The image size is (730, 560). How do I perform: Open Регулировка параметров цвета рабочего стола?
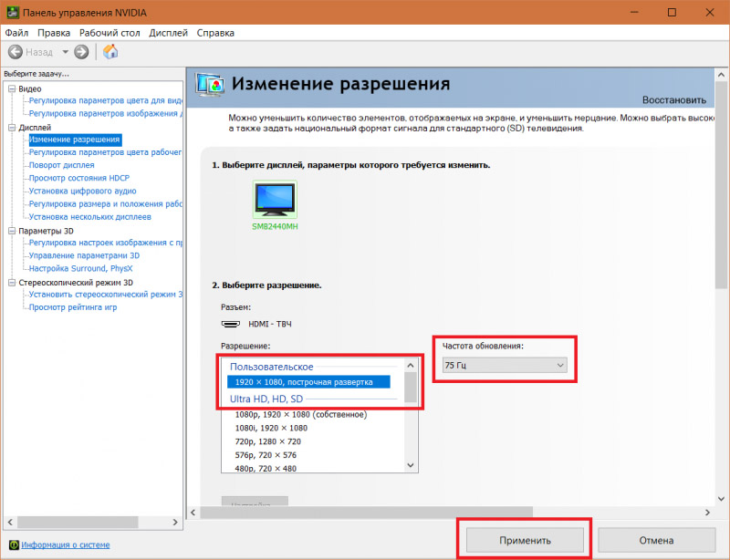[105, 152]
